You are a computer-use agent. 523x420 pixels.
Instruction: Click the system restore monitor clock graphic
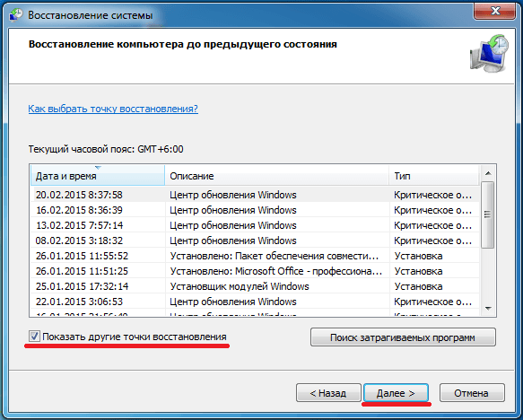point(489,53)
